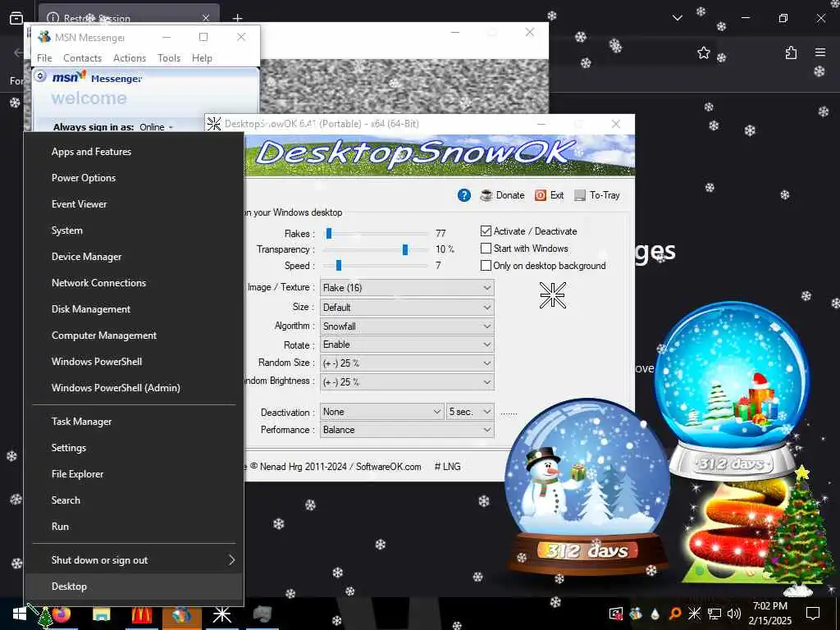Open the Firefox hamburger menu
The width and height of the screenshot is (840, 630).
click(x=820, y=52)
